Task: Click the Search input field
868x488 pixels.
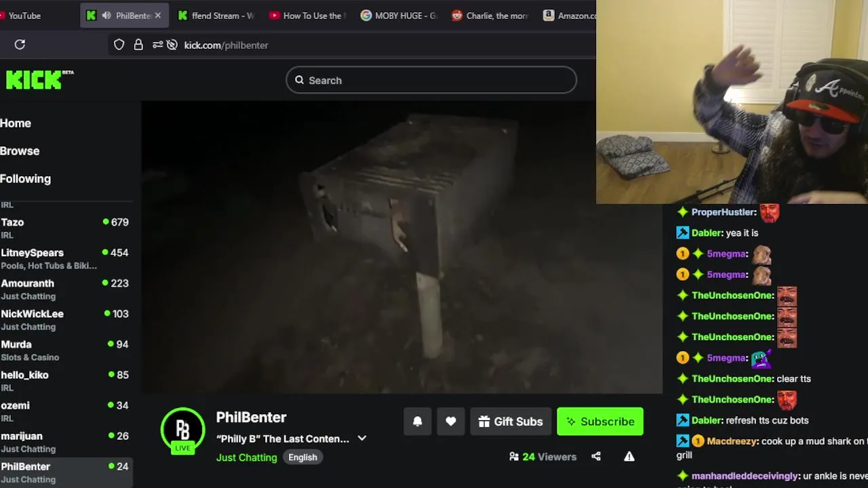Action: [x=431, y=80]
